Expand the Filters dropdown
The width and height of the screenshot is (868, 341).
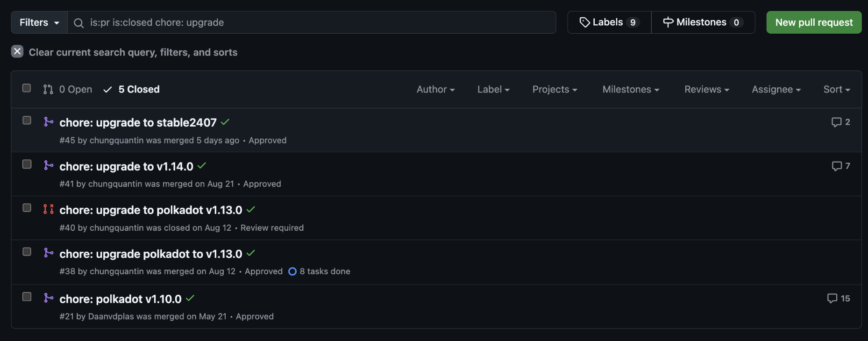(x=39, y=22)
